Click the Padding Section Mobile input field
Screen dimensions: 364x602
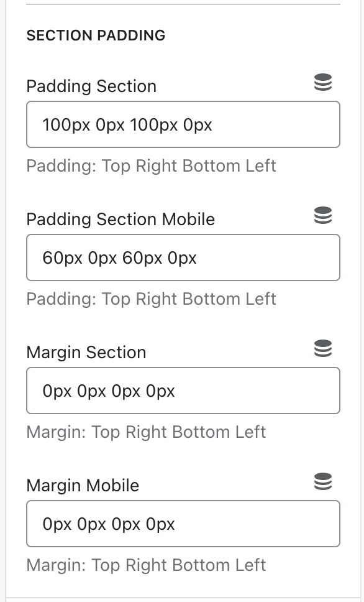tap(183, 257)
